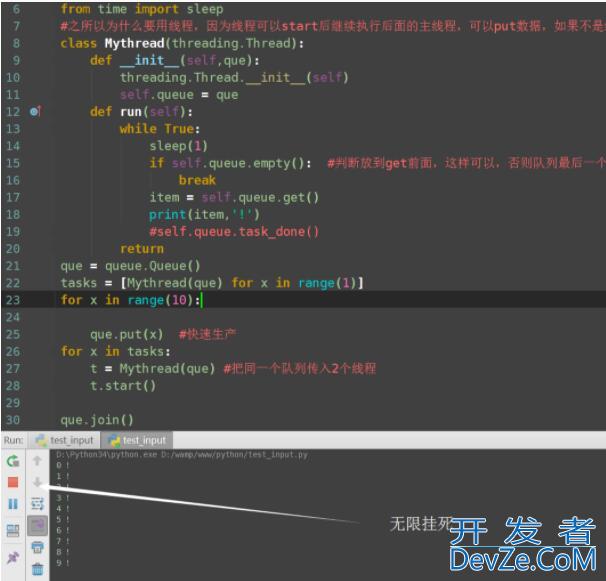This screenshot has height=581, width=606.
Task: Click 'while True:' code line
Action: (160, 129)
